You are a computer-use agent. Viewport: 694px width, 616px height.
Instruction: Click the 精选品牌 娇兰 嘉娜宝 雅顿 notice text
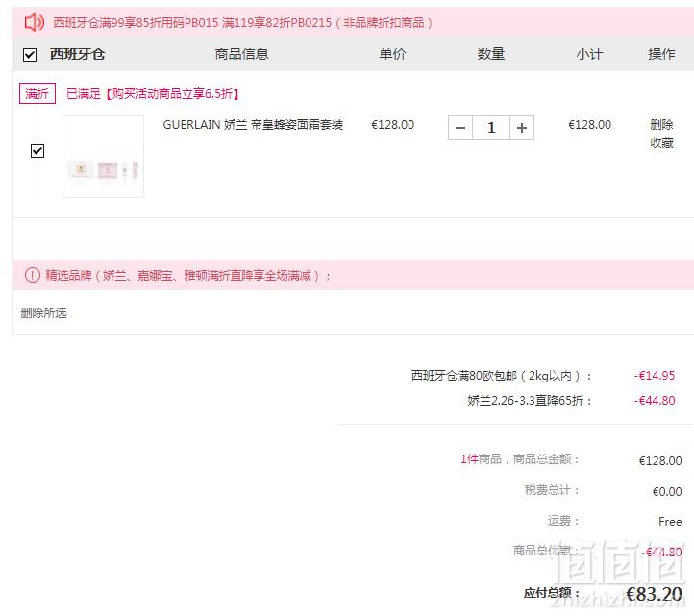pos(188,275)
